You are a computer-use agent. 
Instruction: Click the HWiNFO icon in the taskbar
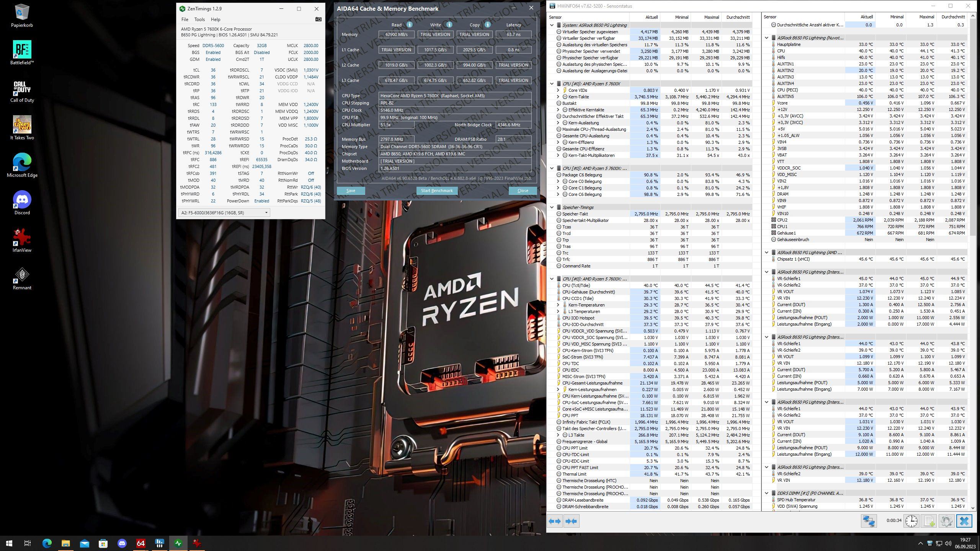(159, 543)
